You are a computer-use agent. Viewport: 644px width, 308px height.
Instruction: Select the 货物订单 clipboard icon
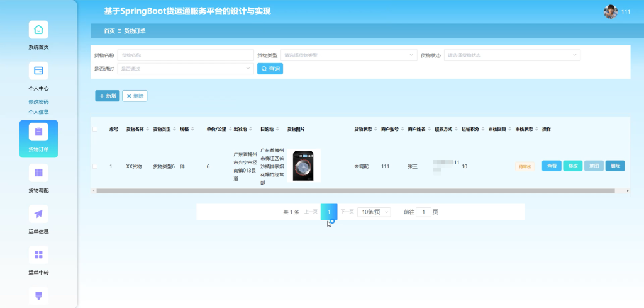[38, 132]
